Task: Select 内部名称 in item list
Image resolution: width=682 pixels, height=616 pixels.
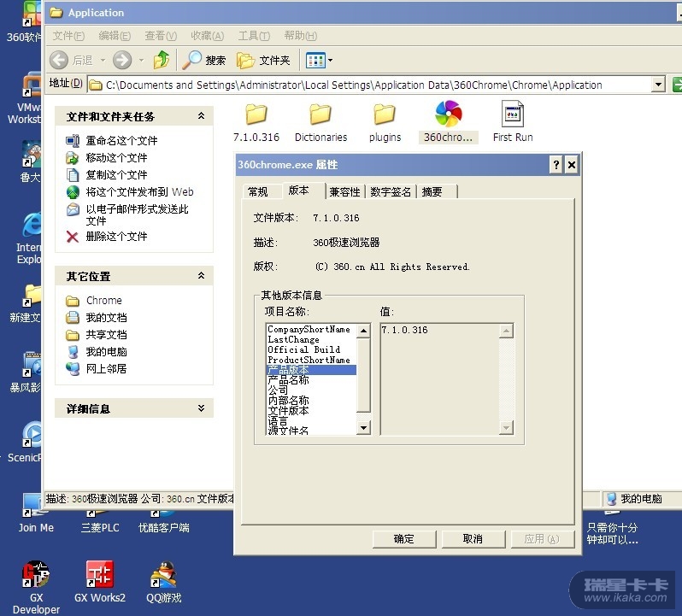Action: point(288,401)
